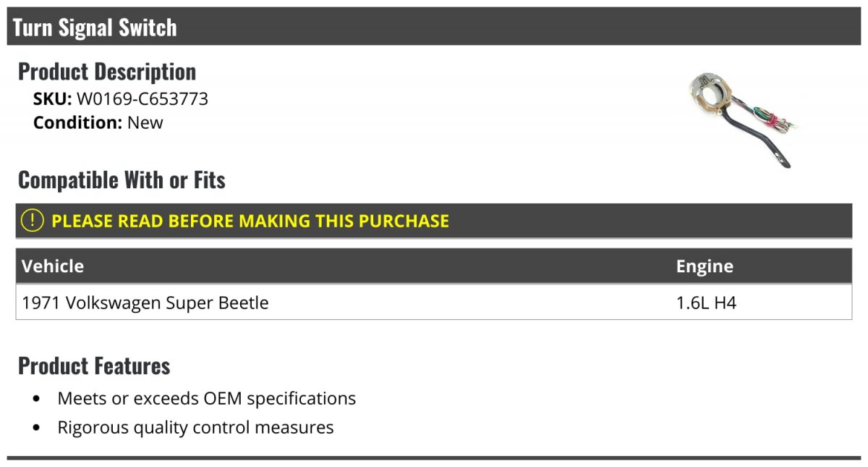Image resolution: width=868 pixels, height=467 pixels.
Task: Select the Meets or exceeds OEM specifications item
Action: click(x=207, y=398)
